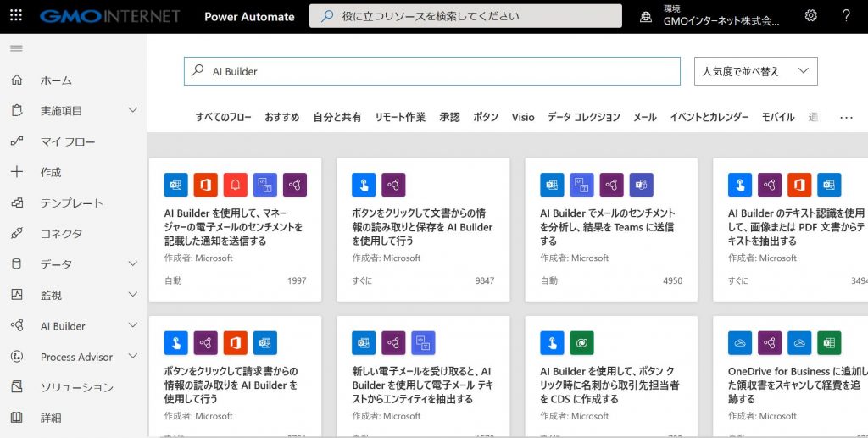Click the AI Builder sidebar icon
The height and width of the screenshot is (438, 868).
coord(17,325)
